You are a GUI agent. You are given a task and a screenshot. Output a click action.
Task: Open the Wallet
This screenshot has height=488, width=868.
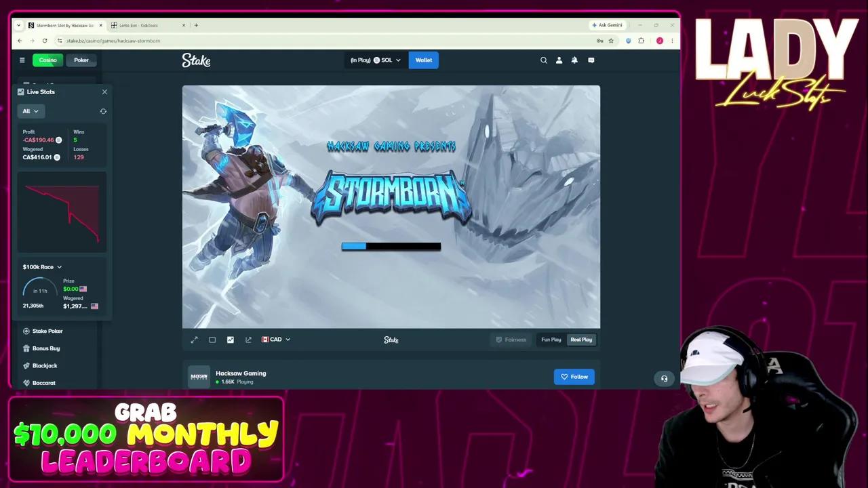pos(424,60)
